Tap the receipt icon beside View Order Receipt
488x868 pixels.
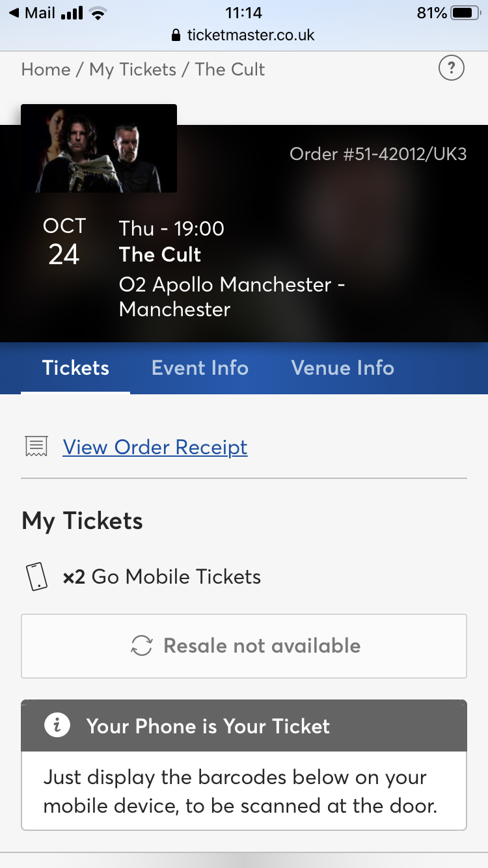[36, 446]
